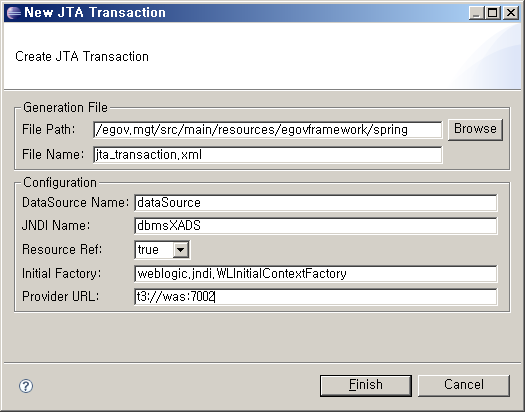Open help via the question mark icon
This screenshot has width=525, height=412.
coord(26,386)
